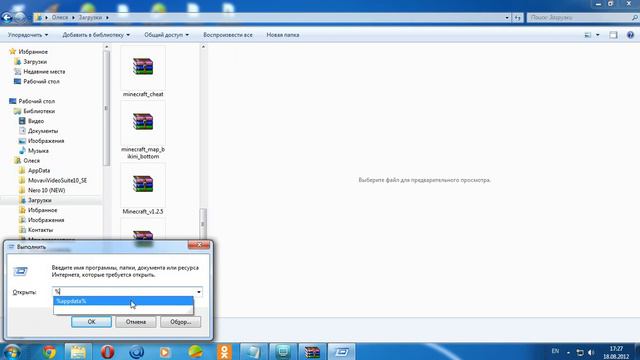Open the Общий доступ menu
Image resolution: width=640 pixels, height=360 pixels.
click(x=166, y=35)
